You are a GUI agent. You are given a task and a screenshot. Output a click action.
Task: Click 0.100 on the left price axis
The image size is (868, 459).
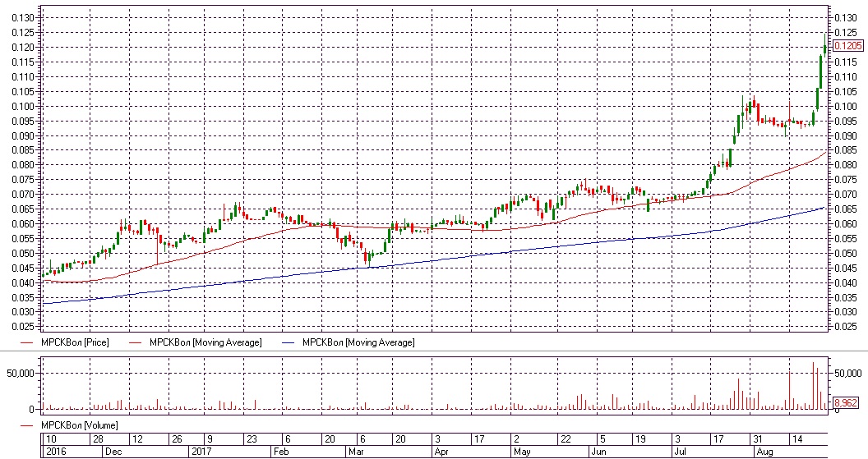(23, 106)
